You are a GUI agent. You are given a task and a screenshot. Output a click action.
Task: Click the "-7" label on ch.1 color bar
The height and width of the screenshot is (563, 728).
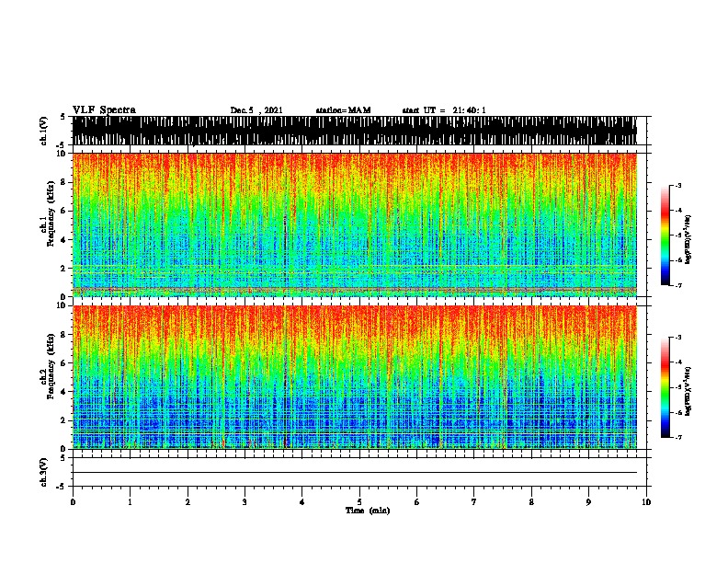pyautogui.click(x=678, y=285)
